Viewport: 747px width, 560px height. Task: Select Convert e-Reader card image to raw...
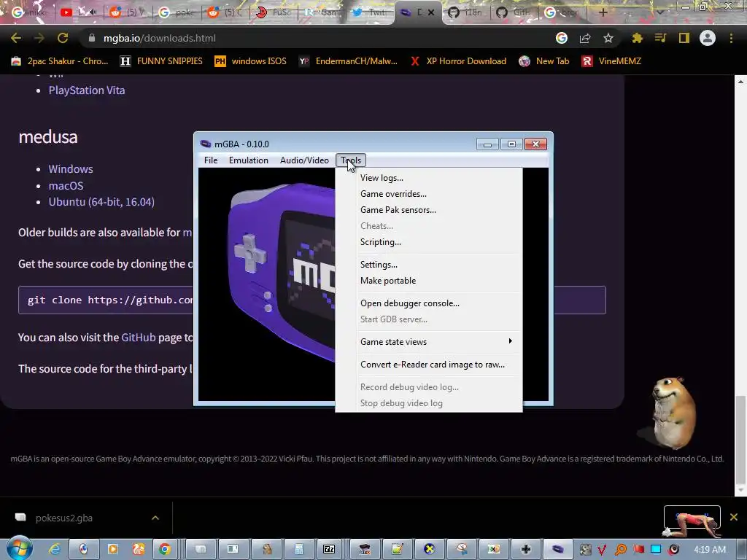click(429, 365)
